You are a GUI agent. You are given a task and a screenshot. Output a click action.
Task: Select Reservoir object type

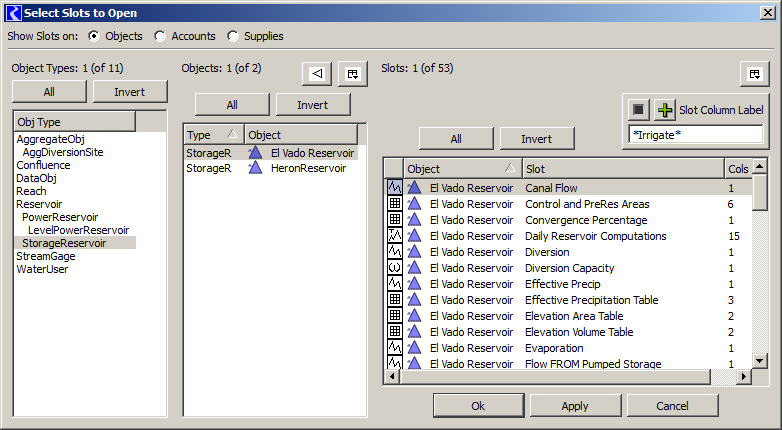39,204
